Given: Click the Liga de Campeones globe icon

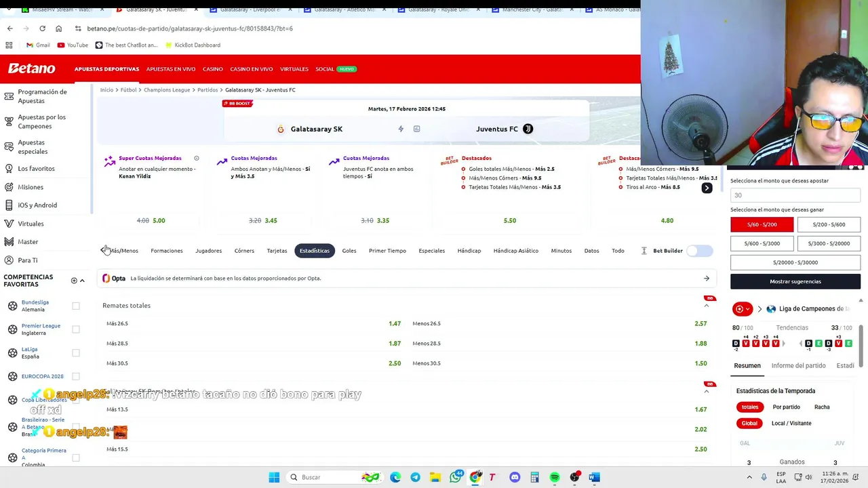Looking at the screenshot, I should point(771,309).
